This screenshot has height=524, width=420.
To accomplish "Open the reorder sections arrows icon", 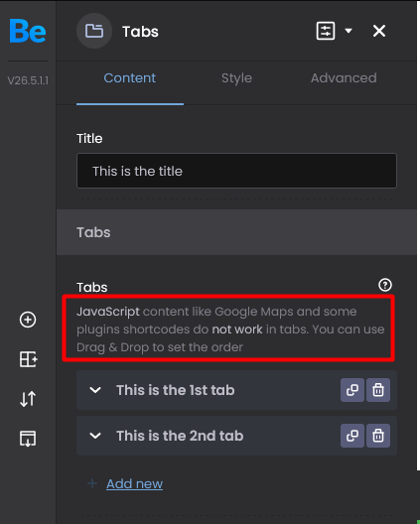I will (28, 399).
